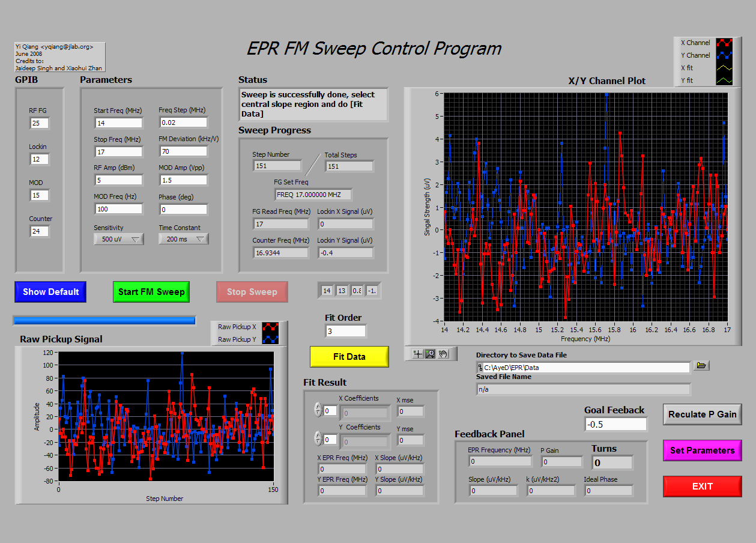Start the FM Sweep

151,292
